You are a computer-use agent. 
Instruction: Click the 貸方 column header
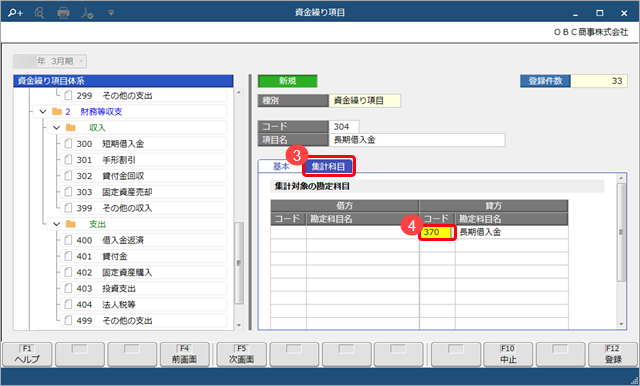point(493,206)
